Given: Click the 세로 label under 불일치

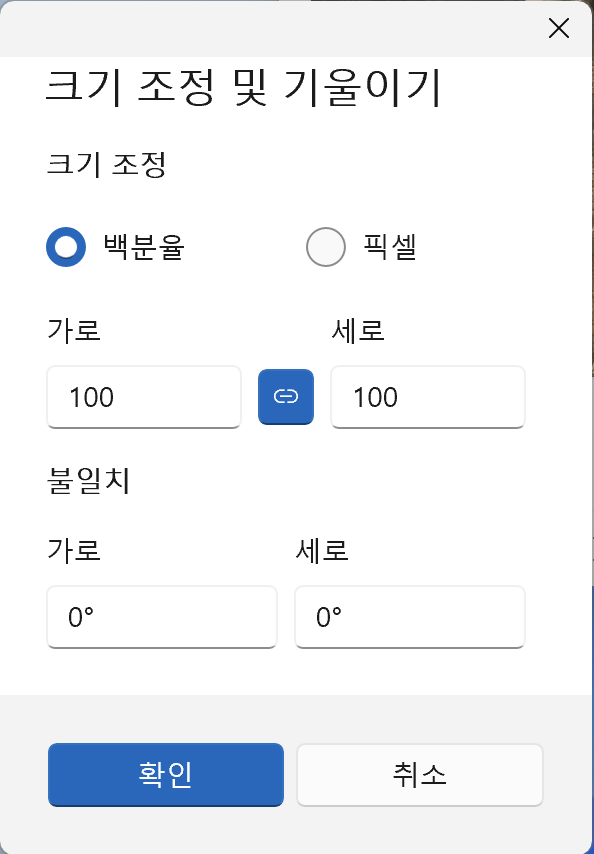Looking at the screenshot, I should (x=322, y=550).
